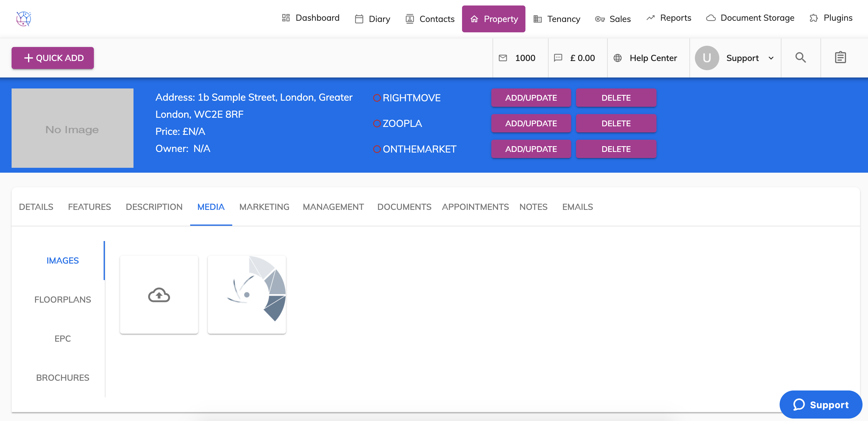
Task: Click the envelope email credits icon
Action: point(503,58)
